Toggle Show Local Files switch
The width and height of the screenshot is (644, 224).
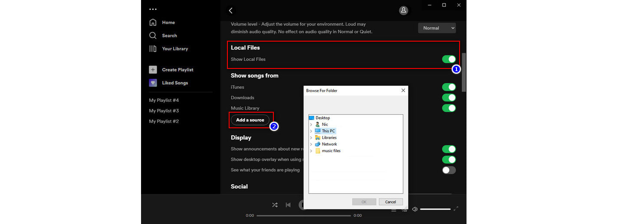449,59
